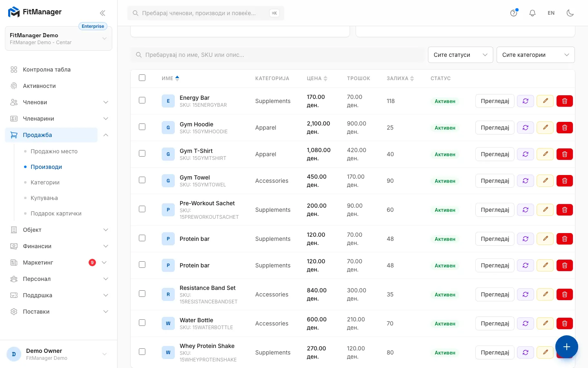588x368 pixels.
Task: Focus the global search field in top bar
Action: (206, 13)
